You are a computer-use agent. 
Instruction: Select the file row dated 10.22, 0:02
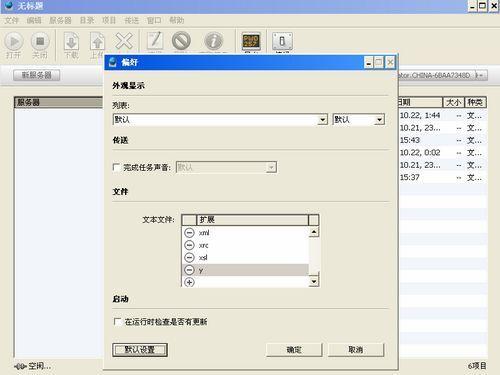click(x=443, y=152)
